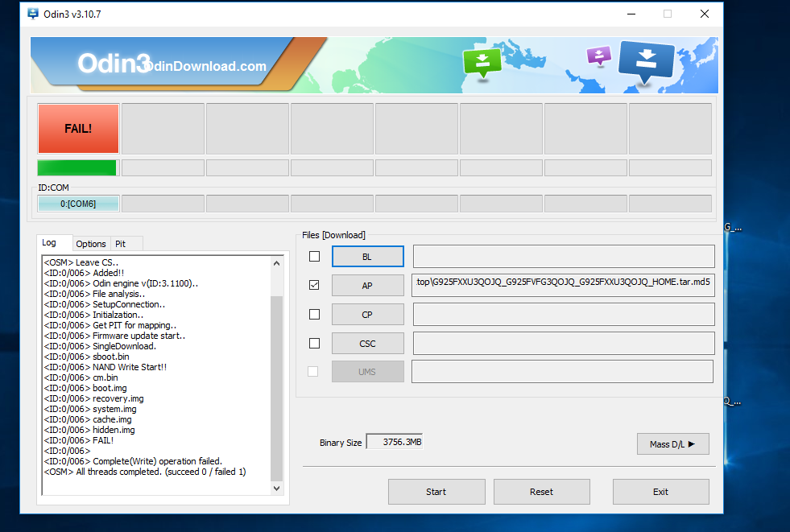Click the Odin3 banner logo
Image resolution: width=790 pixels, height=532 pixels.
pos(114,64)
